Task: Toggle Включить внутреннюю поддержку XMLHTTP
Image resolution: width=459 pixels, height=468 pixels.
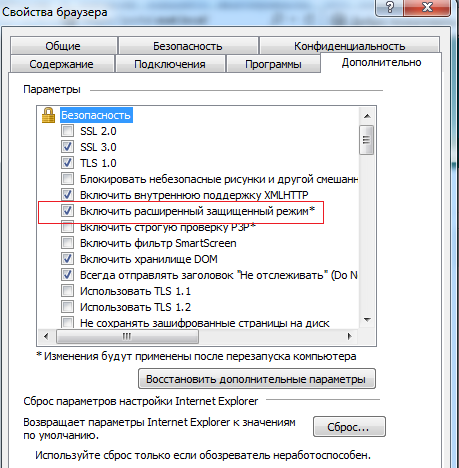Action: click(67, 195)
